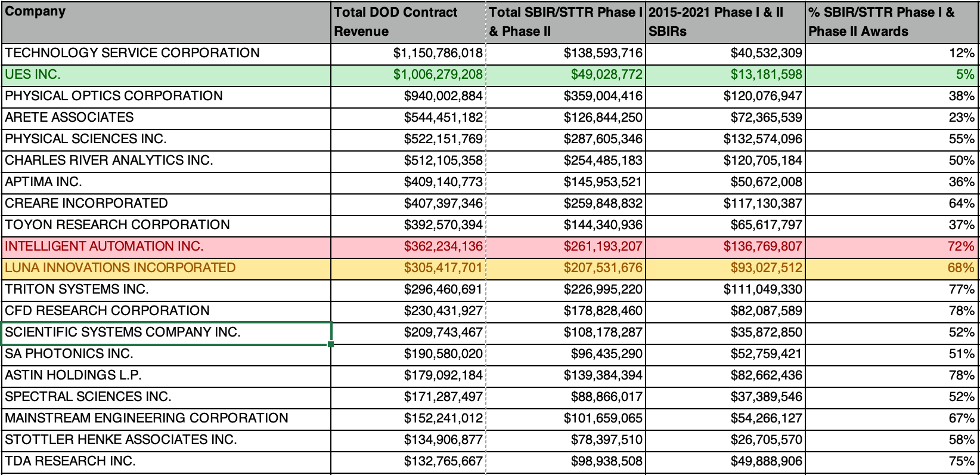This screenshot has height=475, width=980.
Task: Select the Company header cell
Action: tap(166, 22)
